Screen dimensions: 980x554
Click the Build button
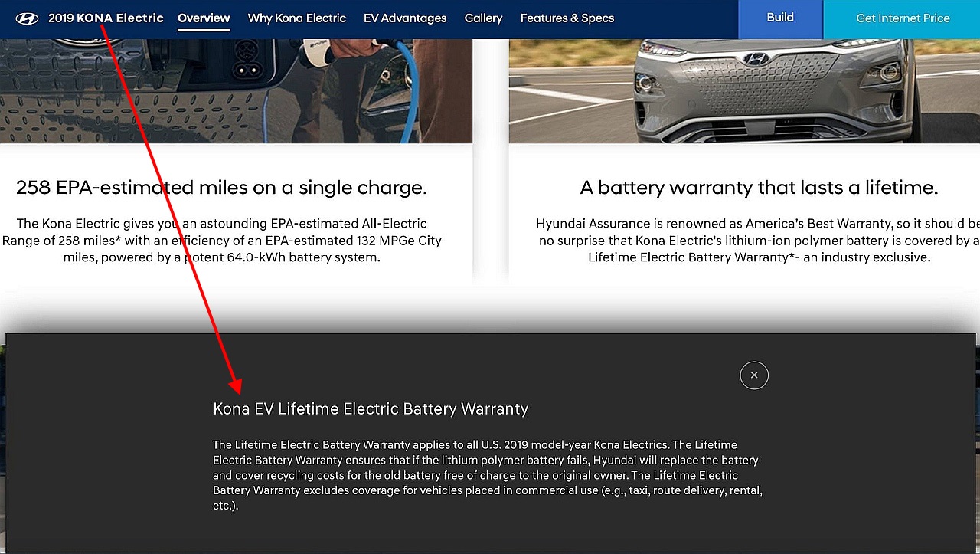pos(780,18)
